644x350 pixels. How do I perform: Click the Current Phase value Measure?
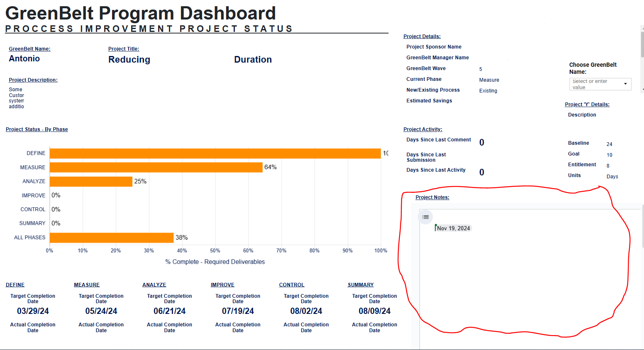(489, 80)
